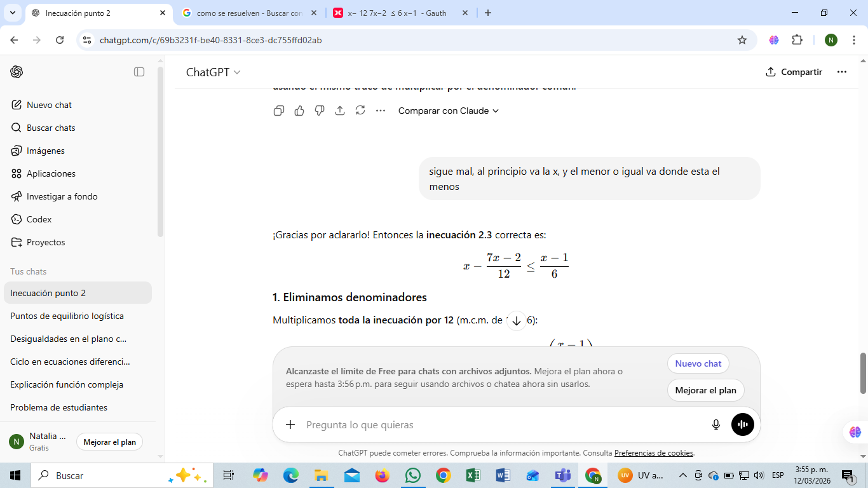Open the tab search chevron in Chrome
This screenshot has width=868, height=488.
pos(12,13)
